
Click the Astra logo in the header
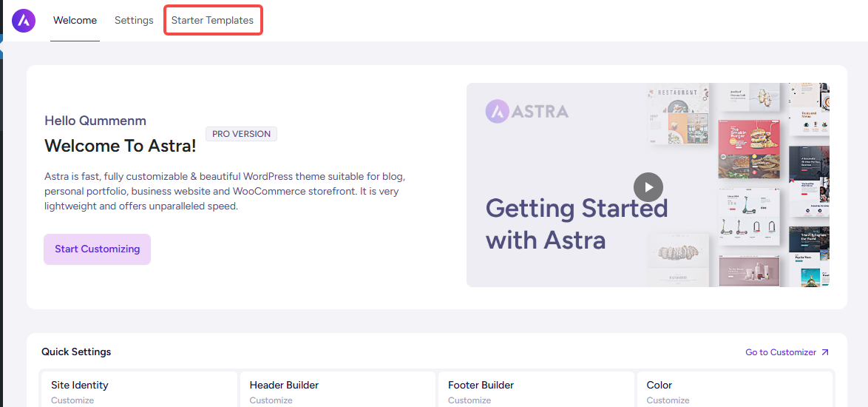tap(24, 21)
